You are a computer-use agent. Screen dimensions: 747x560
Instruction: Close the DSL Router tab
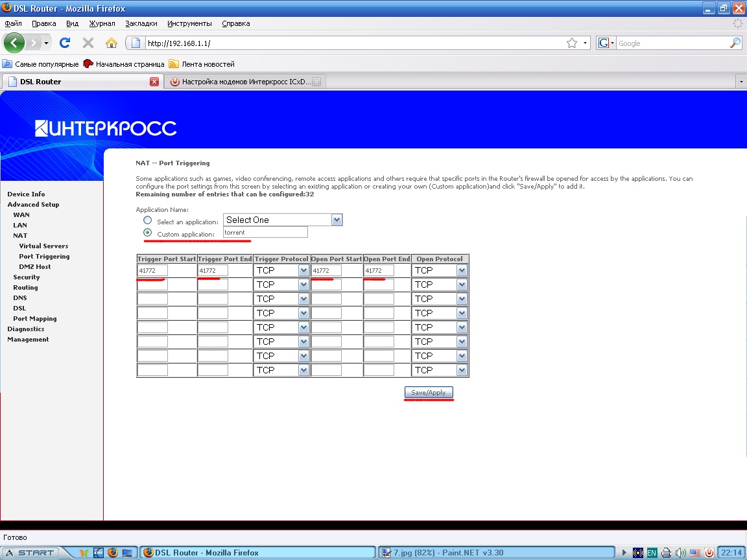154,82
